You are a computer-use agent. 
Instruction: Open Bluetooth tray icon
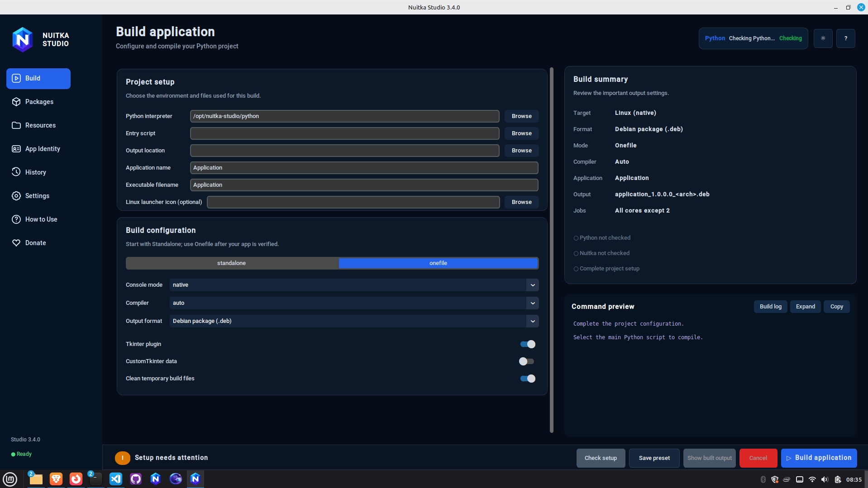coord(763,479)
